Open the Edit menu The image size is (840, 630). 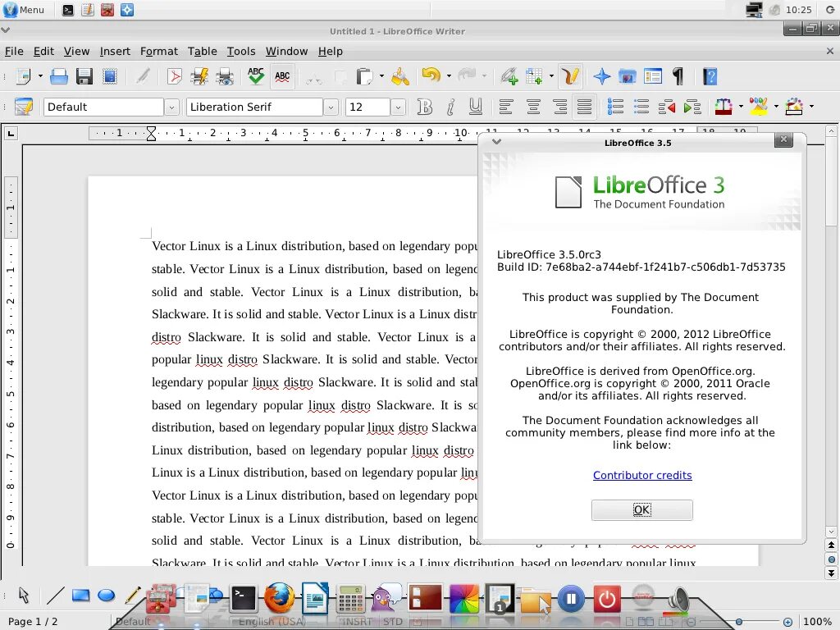[x=43, y=52]
